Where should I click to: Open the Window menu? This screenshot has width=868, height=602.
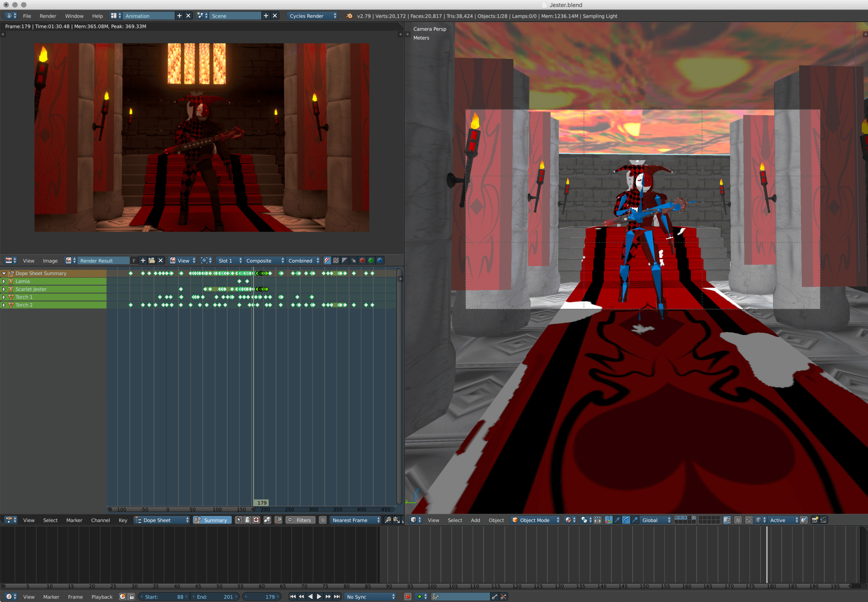coord(74,16)
